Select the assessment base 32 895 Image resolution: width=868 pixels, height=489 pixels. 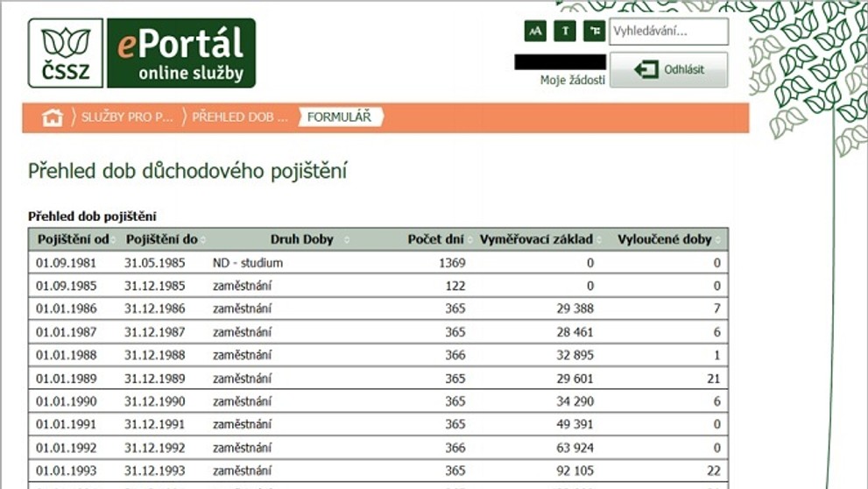(x=575, y=355)
